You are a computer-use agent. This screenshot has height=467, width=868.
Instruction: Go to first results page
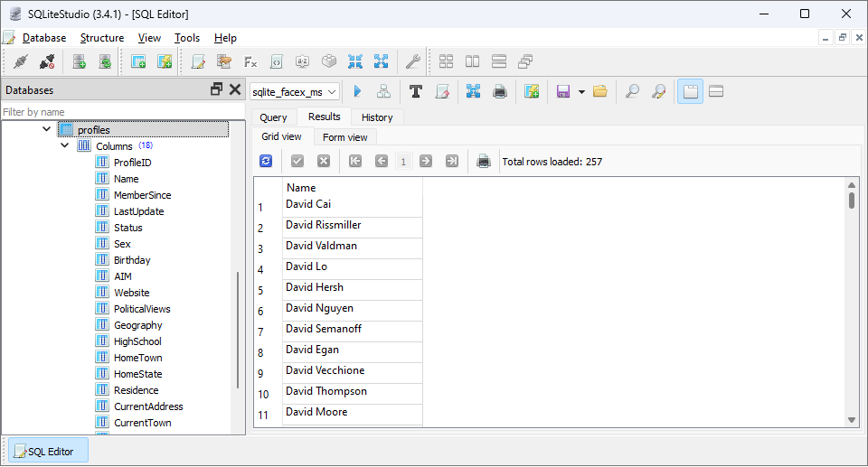click(355, 161)
